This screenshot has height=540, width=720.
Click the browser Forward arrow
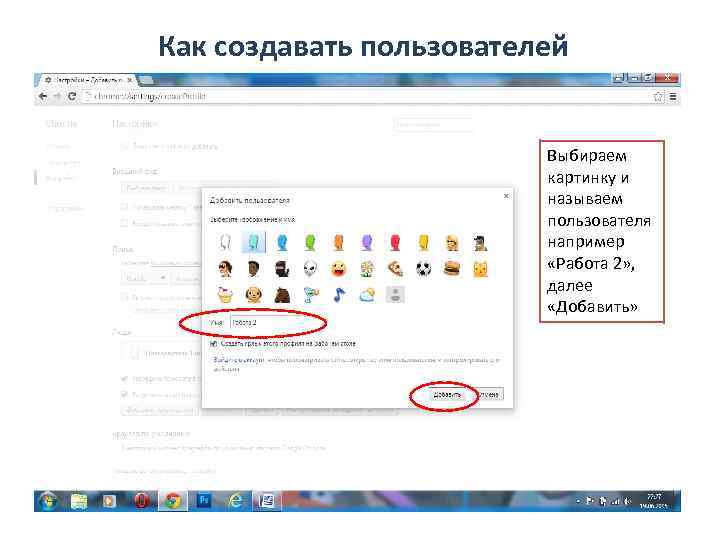tap(57, 96)
